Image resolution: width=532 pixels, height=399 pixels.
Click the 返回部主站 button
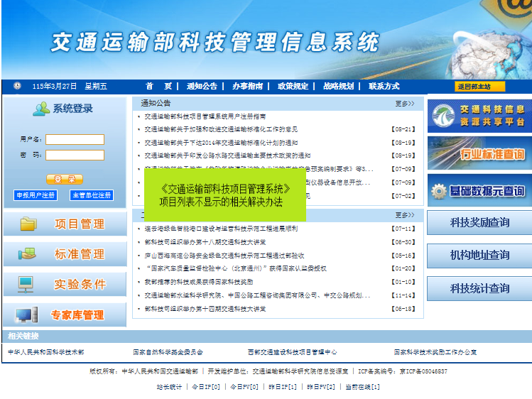tap(479, 87)
